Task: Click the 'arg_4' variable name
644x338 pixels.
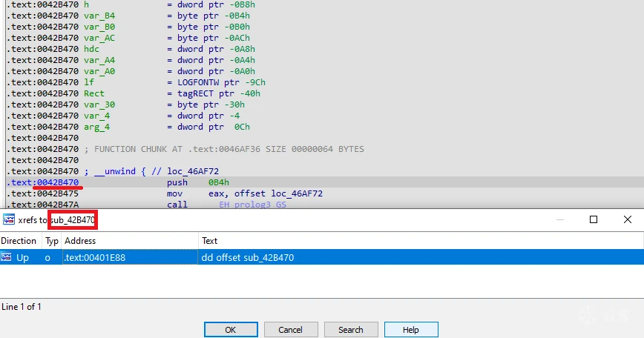Action: coord(97,126)
